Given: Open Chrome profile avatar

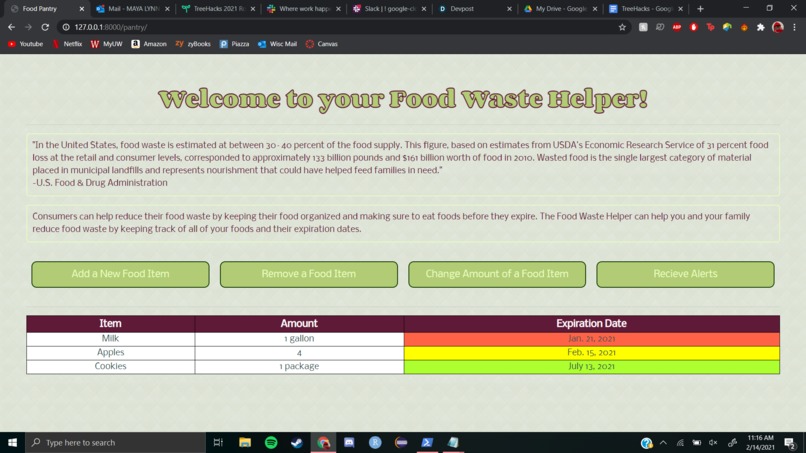Looking at the screenshot, I should coord(778,27).
